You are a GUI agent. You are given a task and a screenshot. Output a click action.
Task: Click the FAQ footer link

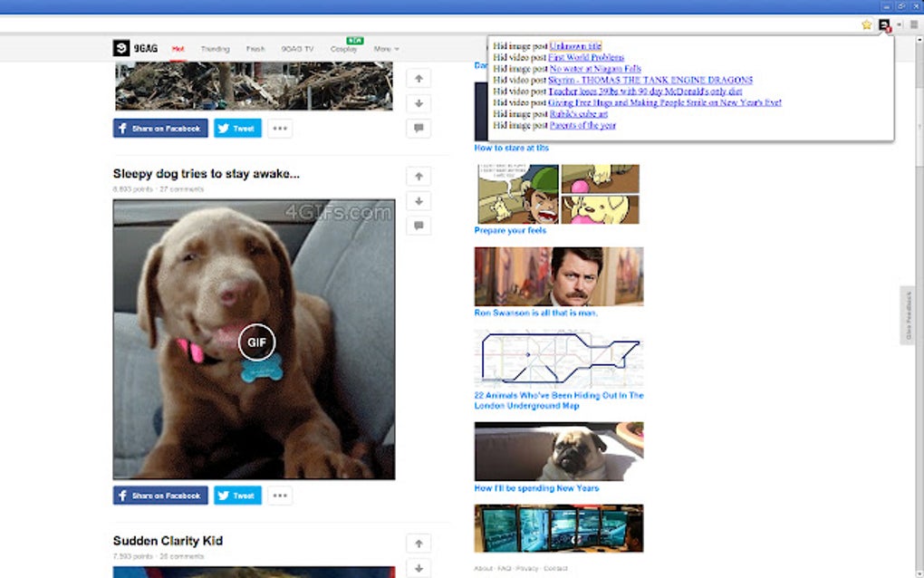tap(505, 570)
